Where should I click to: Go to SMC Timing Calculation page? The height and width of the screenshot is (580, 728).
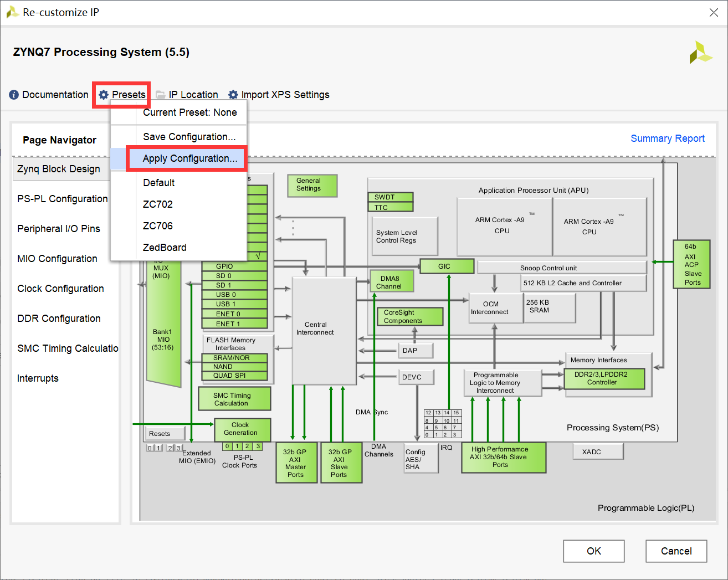(68, 348)
